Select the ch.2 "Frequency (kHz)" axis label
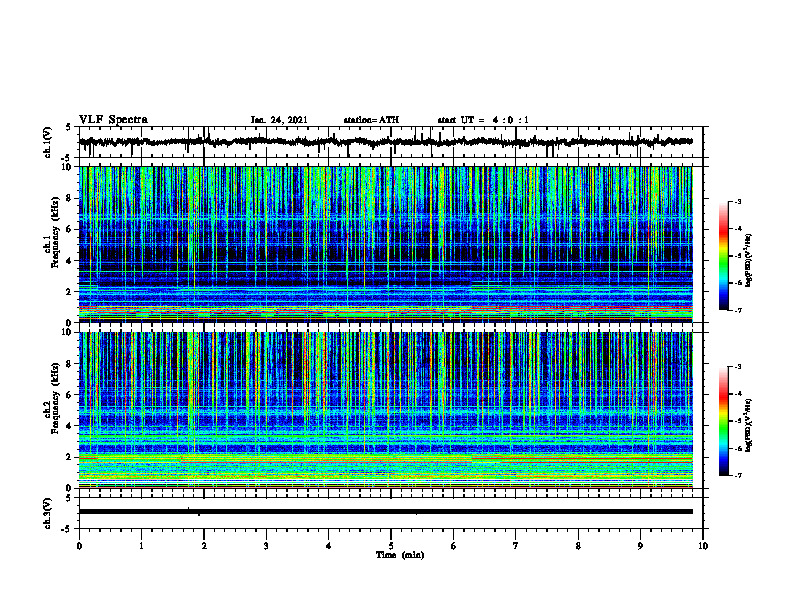The height and width of the screenshot is (612, 792). (x=56, y=398)
